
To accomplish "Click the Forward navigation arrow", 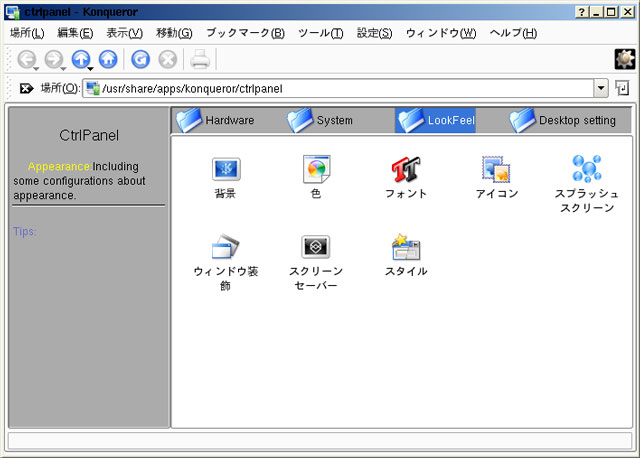I will point(54,60).
